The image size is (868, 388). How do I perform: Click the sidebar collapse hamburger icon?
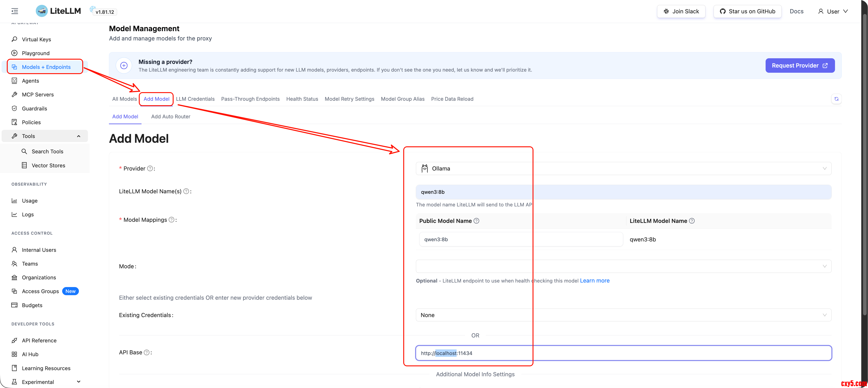[x=14, y=11]
